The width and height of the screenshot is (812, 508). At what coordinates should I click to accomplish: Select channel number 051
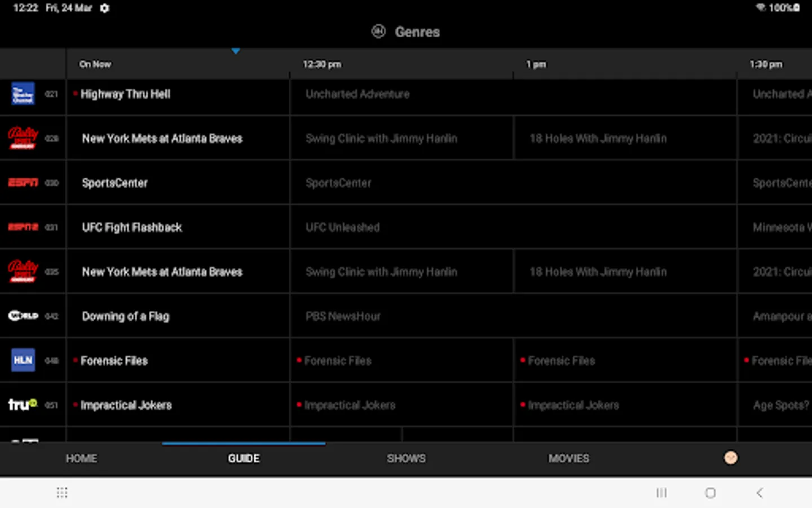(51, 405)
